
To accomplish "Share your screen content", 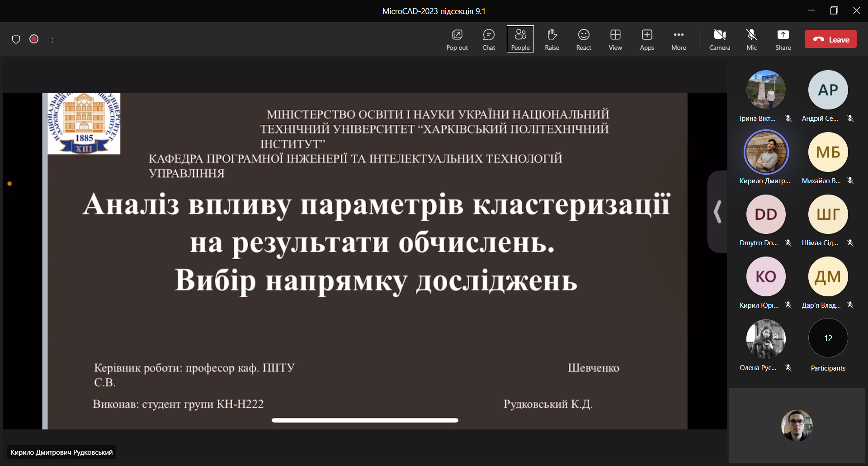I will (783, 39).
